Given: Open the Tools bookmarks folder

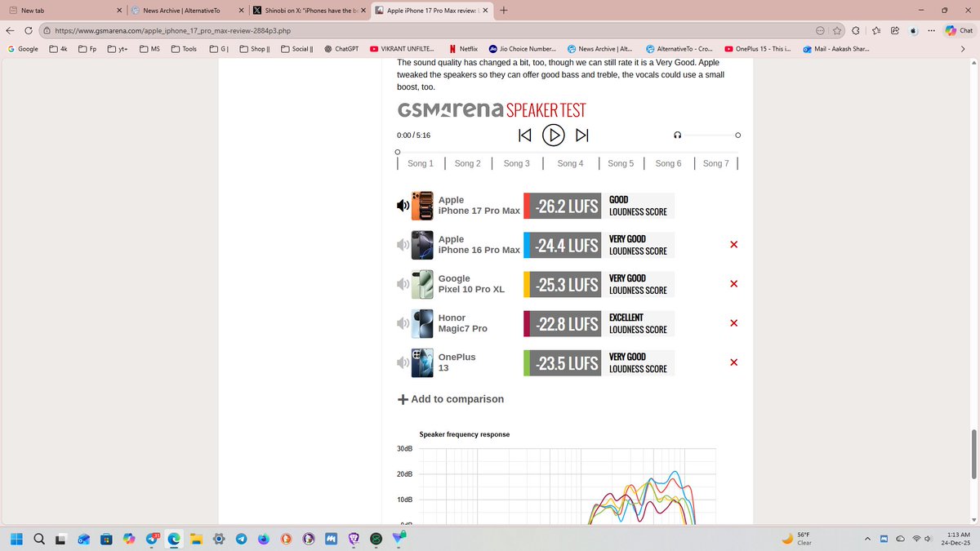Looking at the screenshot, I should (x=184, y=49).
